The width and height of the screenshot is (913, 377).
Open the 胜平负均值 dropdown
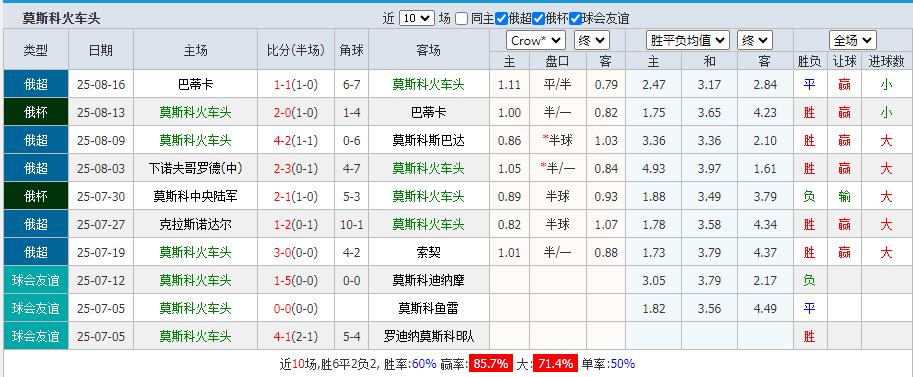(688, 41)
